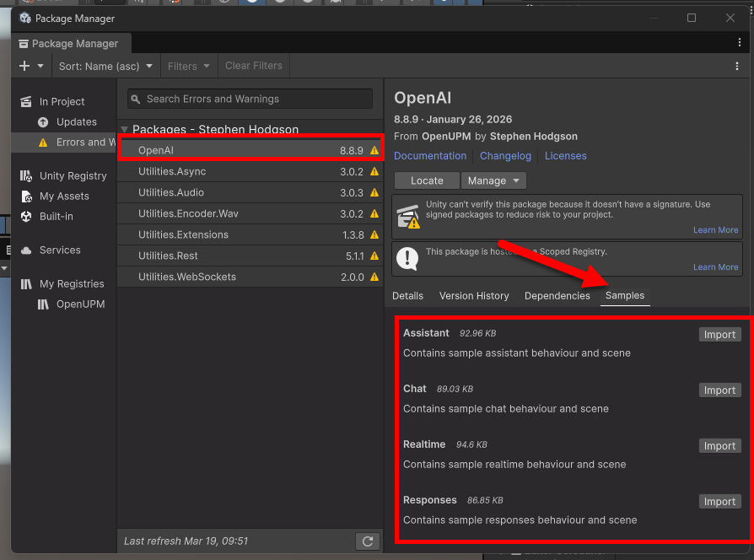Image resolution: width=754 pixels, height=560 pixels.
Task: Click warning icon on Utilities.Async row
Action: [374, 171]
